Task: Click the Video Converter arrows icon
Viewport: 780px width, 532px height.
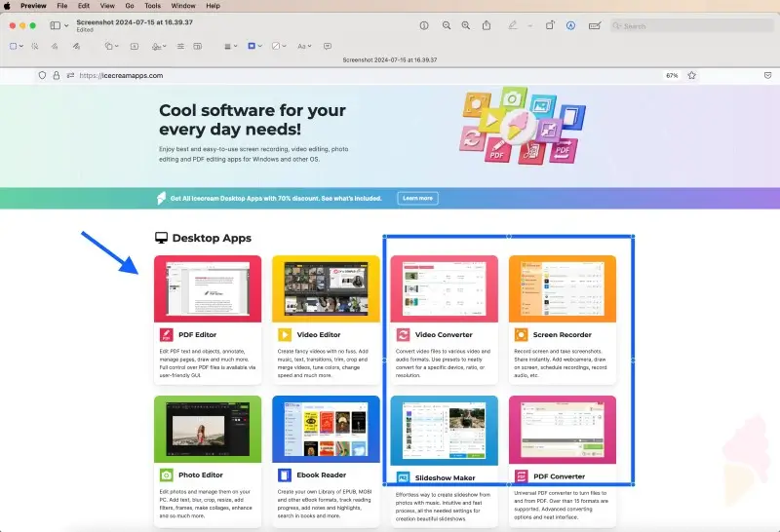Action: click(403, 334)
